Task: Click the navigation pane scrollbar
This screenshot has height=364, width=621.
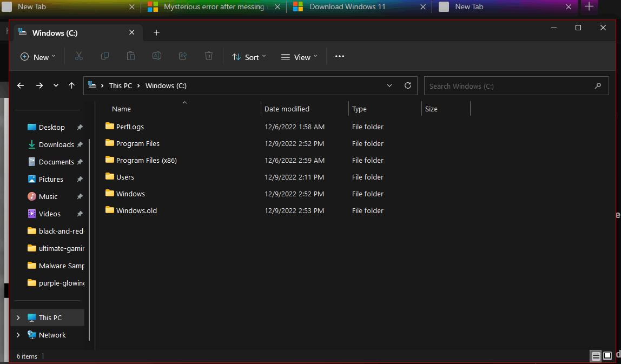Action: point(89,239)
